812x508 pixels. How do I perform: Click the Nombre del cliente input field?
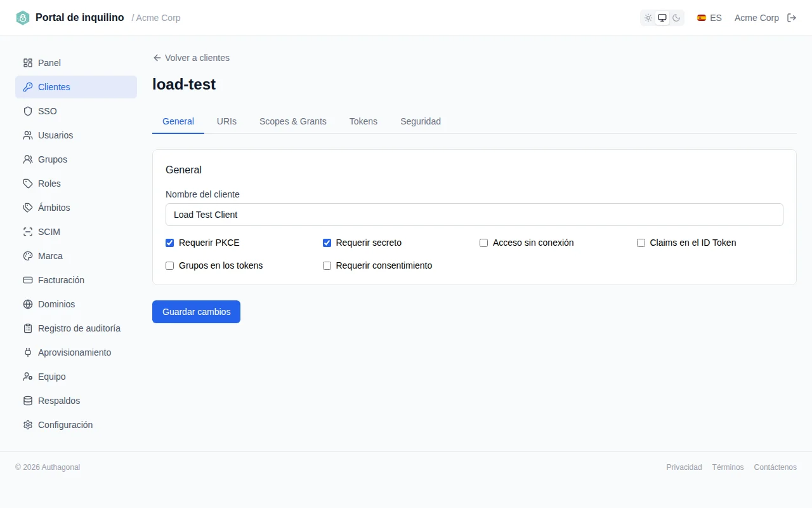click(475, 215)
